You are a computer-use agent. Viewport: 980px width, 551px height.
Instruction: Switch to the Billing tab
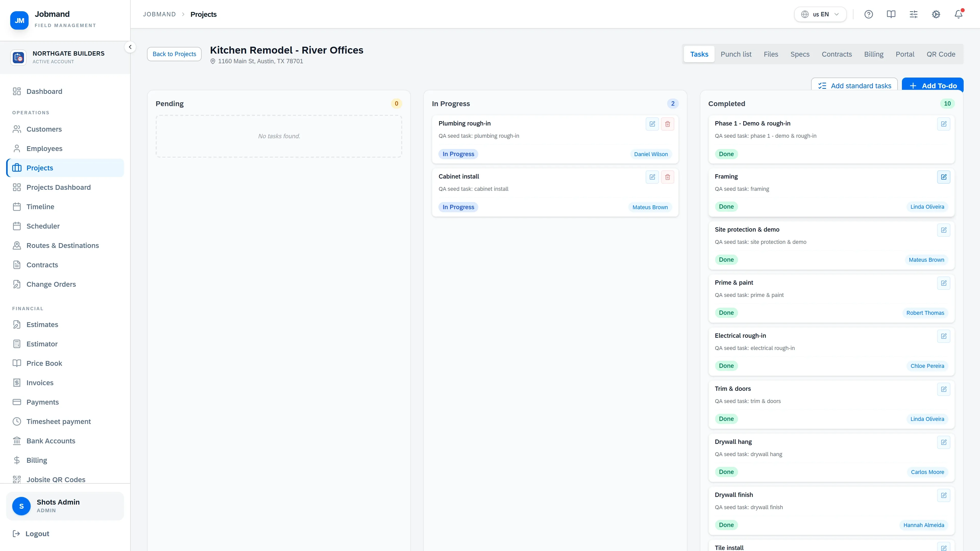(x=874, y=54)
